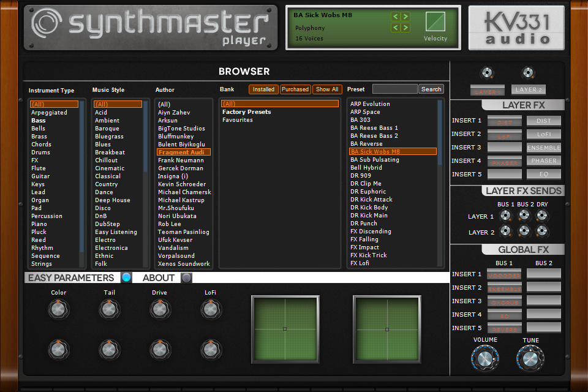Choose author Rob Lee
This screenshot has height=392, width=588.
point(170,224)
